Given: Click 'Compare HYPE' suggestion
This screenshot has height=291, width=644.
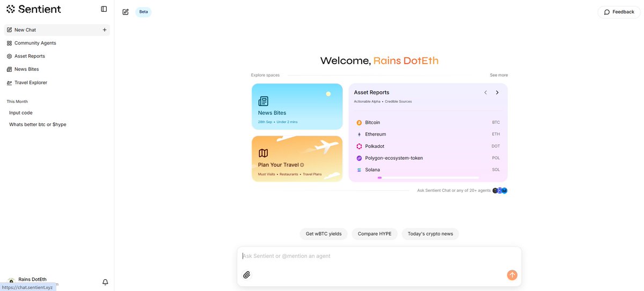Looking at the screenshot, I should pos(375,234).
